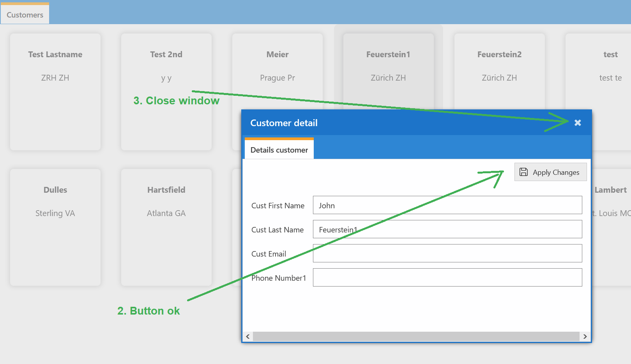This screenshot has height=364, width=631.
Task: Open the Hartsfield Atlanta GA card
Action: (x=166, y=227)
